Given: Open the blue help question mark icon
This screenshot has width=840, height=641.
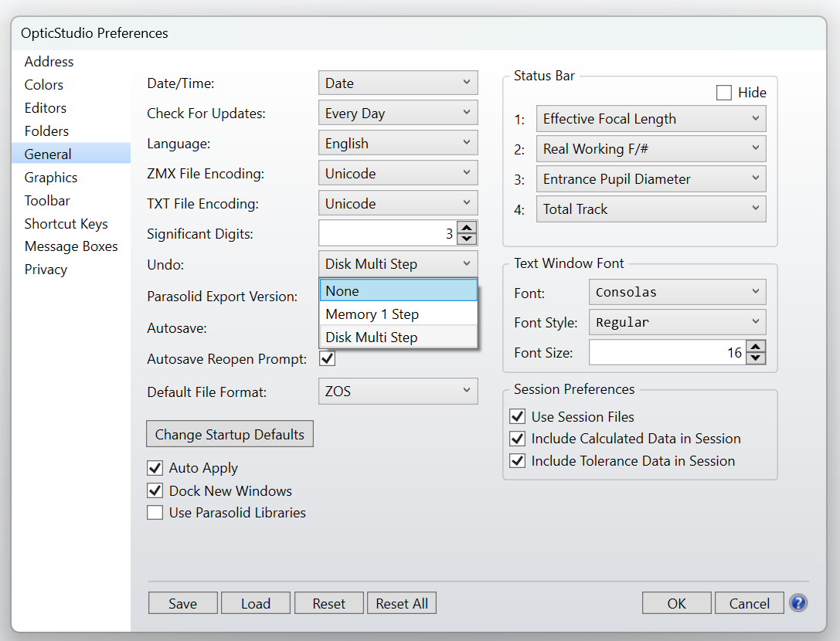Looking at the screenshot, I should tap(798, 603).
